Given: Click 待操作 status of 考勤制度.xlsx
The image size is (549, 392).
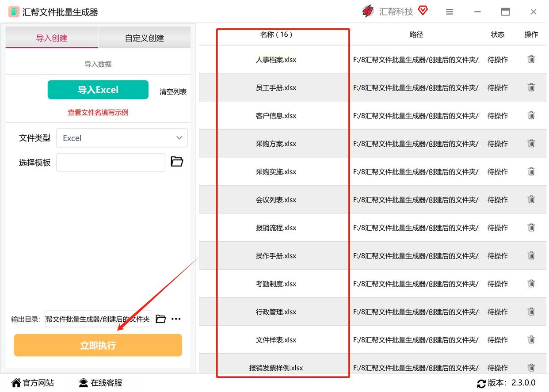Looking at the screenshot, I should coord(498,284).
